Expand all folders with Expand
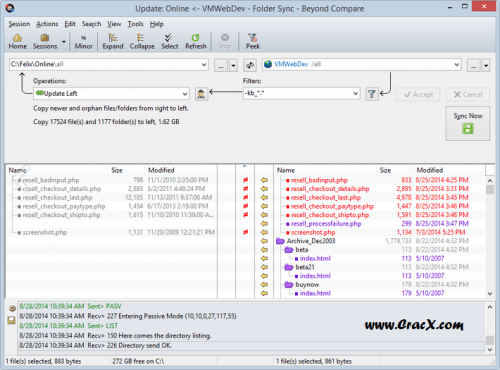Screen dimensions: 500x370 click(x=113, y=42)
